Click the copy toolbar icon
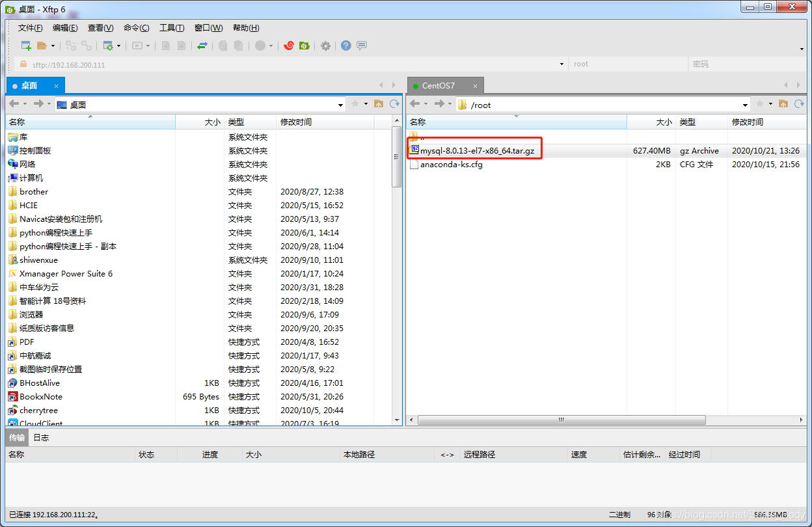Viewport: 812px width, 527px height. tap(223, 46)
